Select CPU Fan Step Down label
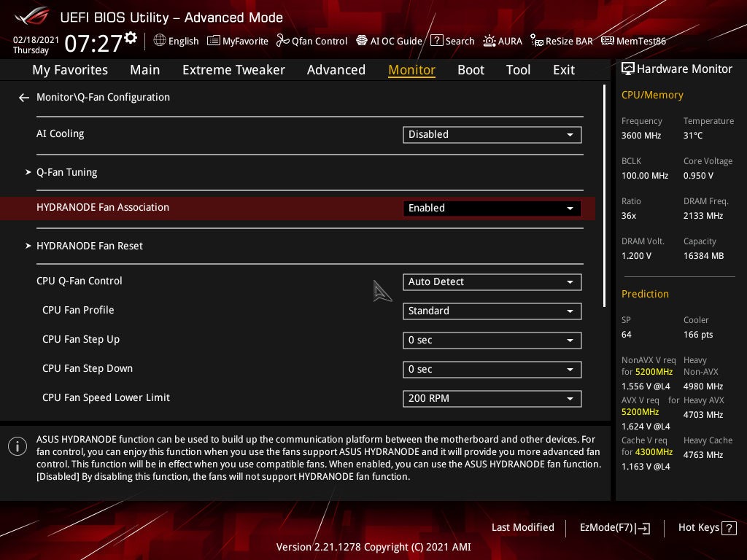Screen dimensions: 747x560 click(88, 368)
